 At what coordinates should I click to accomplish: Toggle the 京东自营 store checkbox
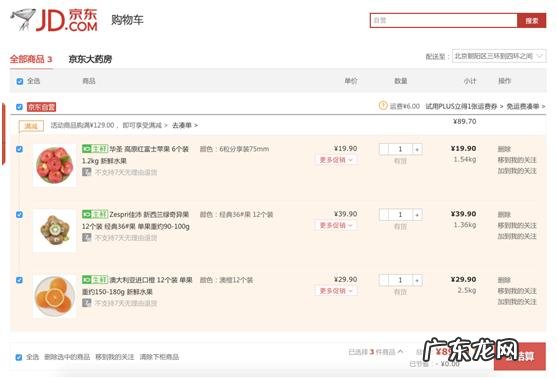[x=20, y=107]
